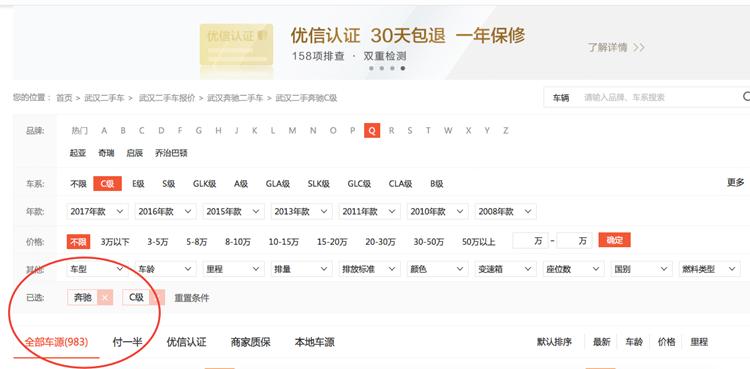Select 不限 car series option
Viewport: 750px width, 369px height.
pyautogui.click(x=78, y=183)
